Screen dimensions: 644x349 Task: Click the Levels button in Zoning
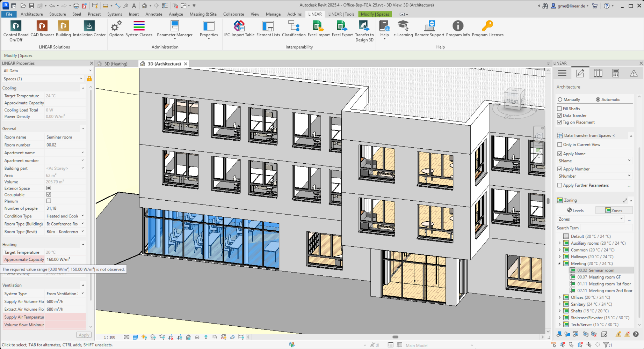tap(575, 210)
